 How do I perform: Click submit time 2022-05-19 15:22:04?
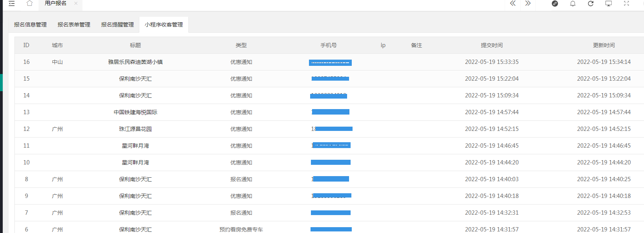tap(492, 79)
